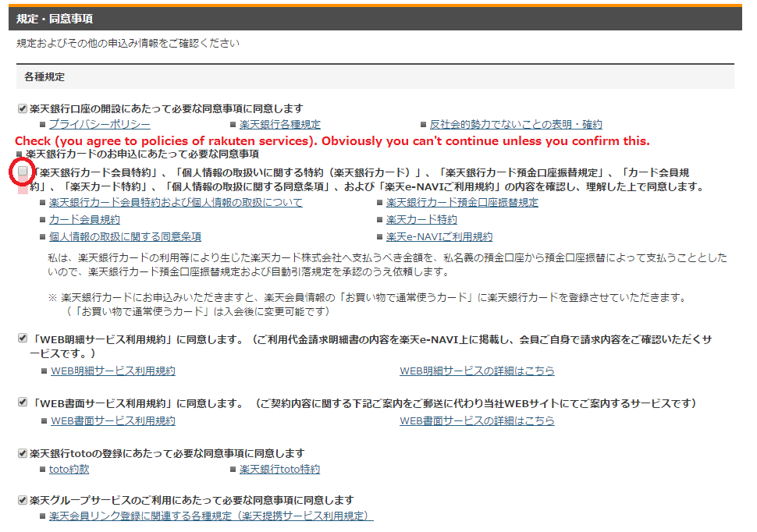Toggle the 楽天銀行toto登録 agreement checkbox

pyautogui.click(x=22, y=453)
